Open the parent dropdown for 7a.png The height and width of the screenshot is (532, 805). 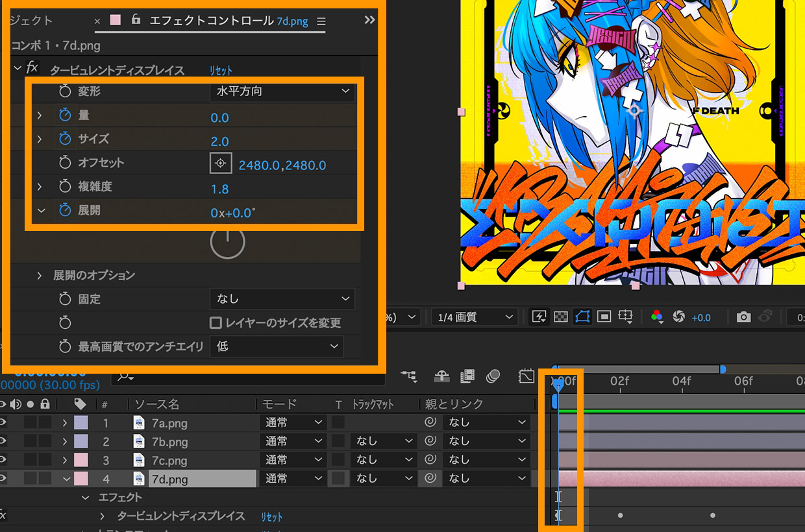[486, 422]
